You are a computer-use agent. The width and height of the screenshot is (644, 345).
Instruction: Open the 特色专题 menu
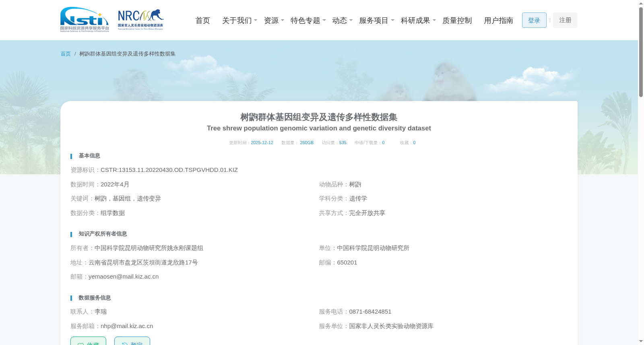click(305, 21)
